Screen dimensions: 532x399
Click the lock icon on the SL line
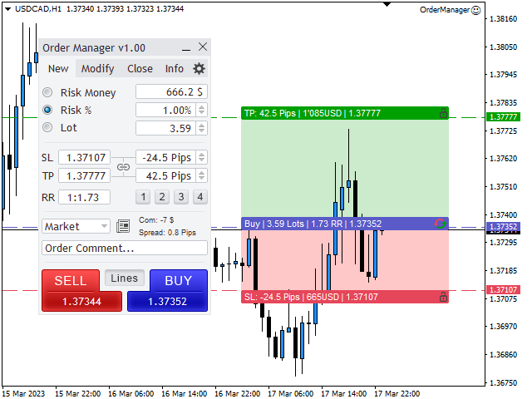[443, 297]
